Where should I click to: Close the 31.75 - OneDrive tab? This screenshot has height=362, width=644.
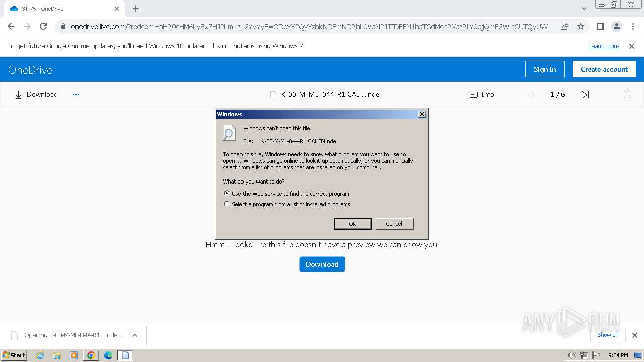(117, 9)
